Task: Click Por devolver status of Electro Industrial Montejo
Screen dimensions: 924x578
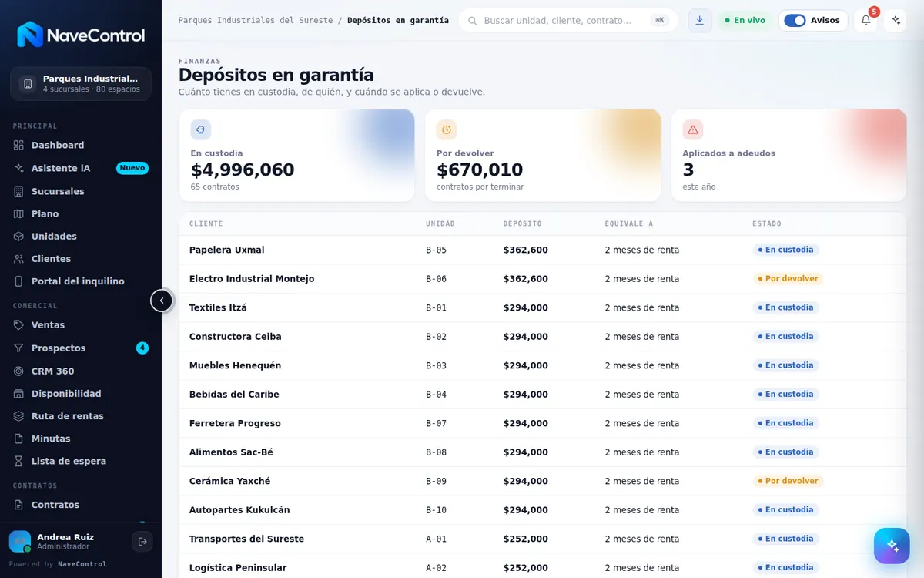Action: click(788, 279)
